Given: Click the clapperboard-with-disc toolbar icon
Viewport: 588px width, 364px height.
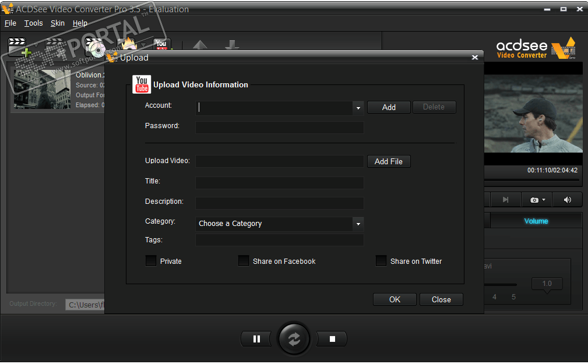Looking at the screenshot, I should click(95, 47).
